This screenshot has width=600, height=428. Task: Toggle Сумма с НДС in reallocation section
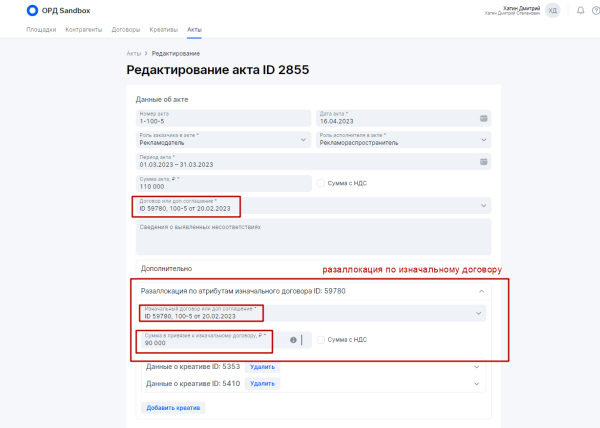click(x=320, y=340)
